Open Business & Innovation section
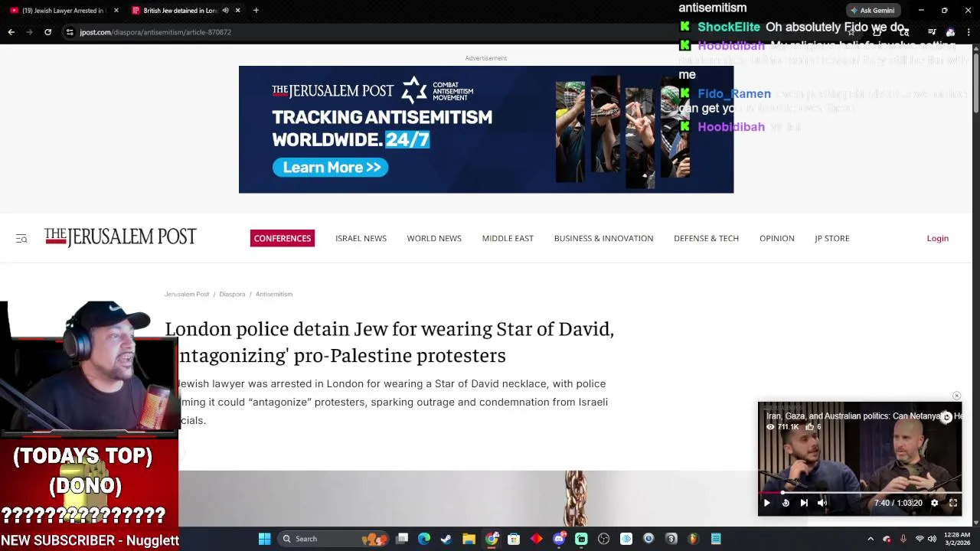Screen dimensions: 980x551 pos(603,238)
